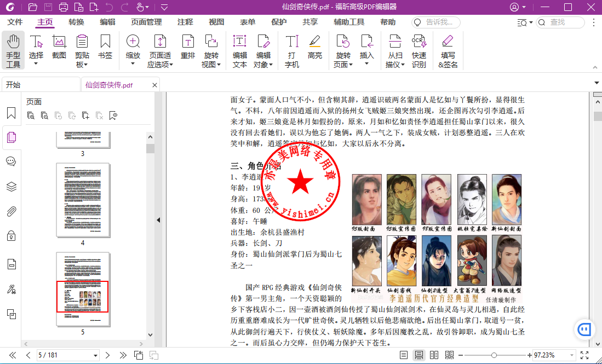The image size is (602, 364).
Task: Click the fullscreen icon in status bar
Action: coord(584,355)
